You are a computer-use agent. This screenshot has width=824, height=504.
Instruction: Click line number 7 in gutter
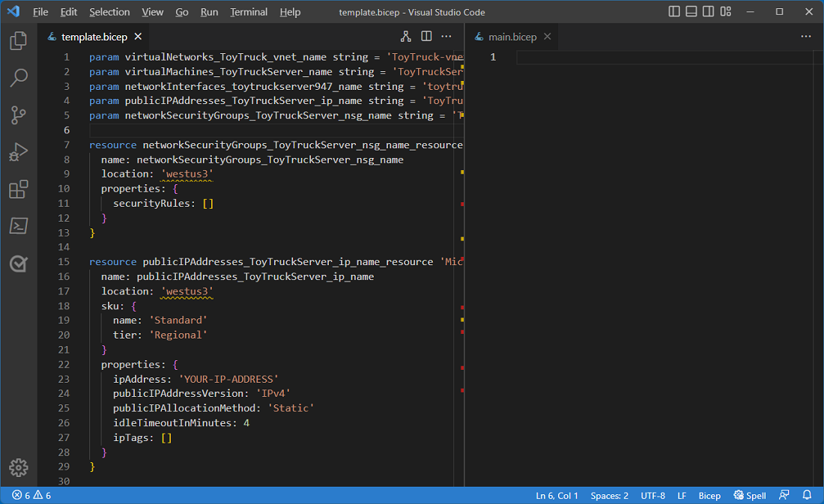(x=66, y=145)
